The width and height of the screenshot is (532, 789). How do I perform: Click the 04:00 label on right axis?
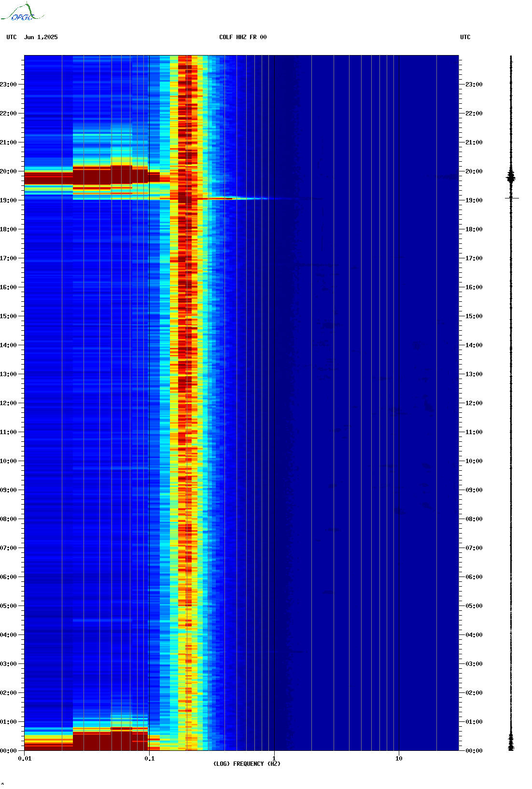tap(474, 635)
